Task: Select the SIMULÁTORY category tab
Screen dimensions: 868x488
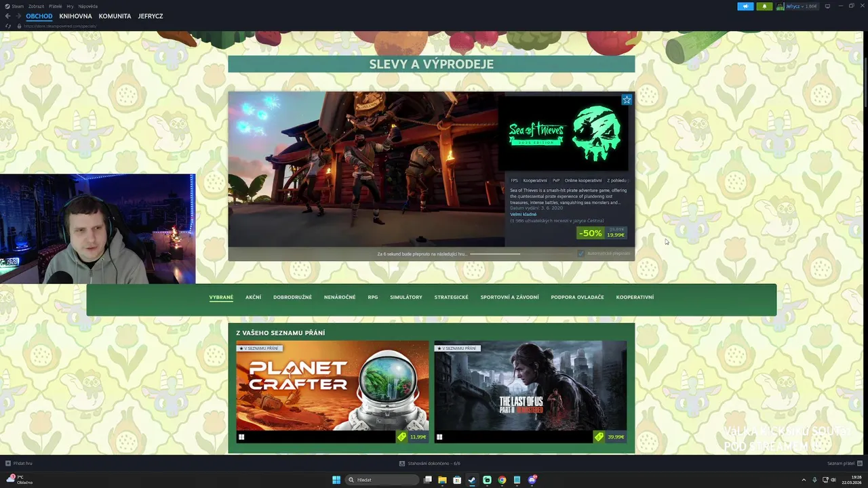Action: (406, 297)
